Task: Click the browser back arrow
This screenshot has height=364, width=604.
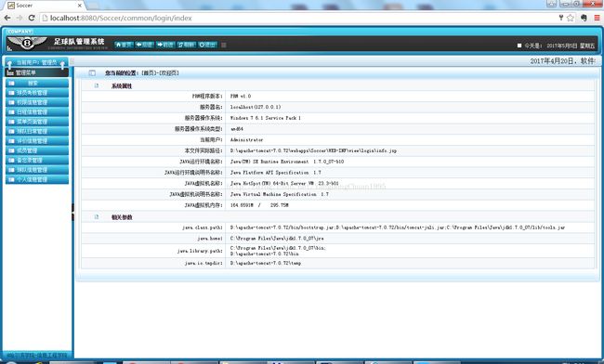Action: pos(7,18)
